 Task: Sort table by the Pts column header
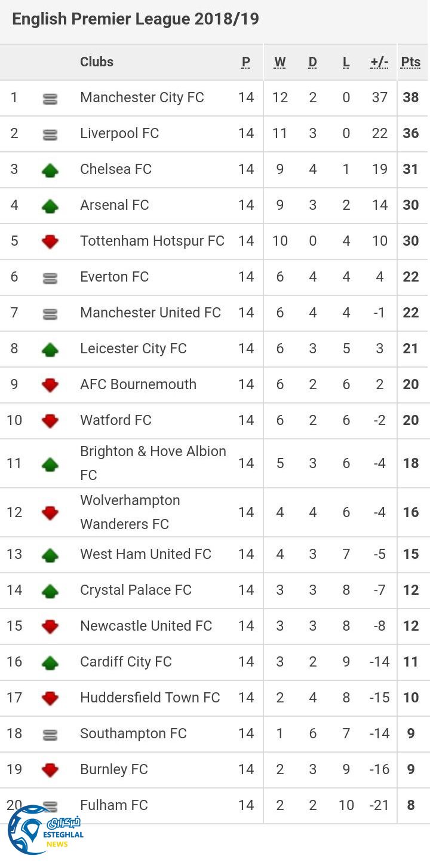tap(411, 62)
